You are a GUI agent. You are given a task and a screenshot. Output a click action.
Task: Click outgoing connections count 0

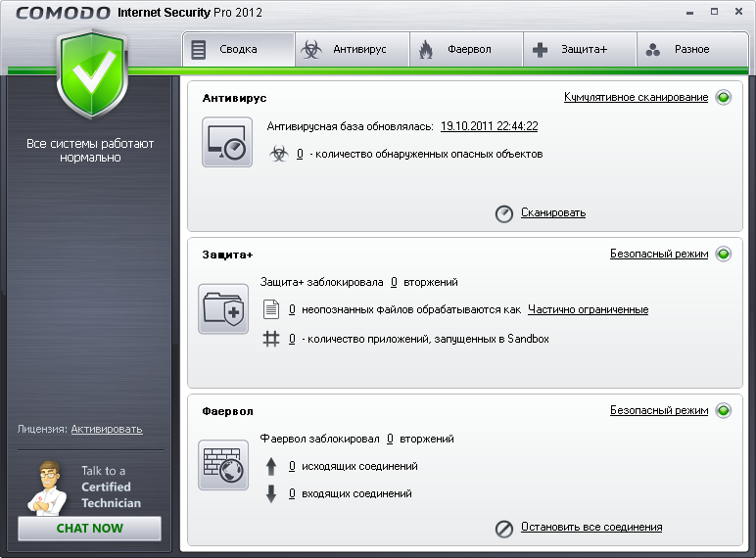(x=292, y=466)
